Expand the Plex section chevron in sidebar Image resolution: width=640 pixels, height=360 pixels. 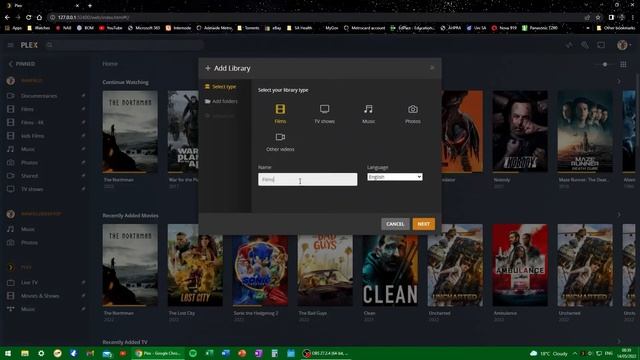(11, 267)
